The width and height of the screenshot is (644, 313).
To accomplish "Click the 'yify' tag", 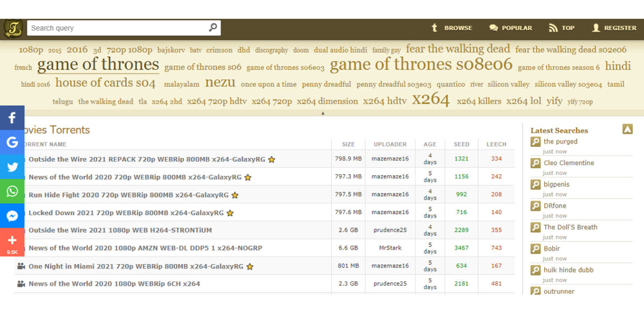I will pyautogui.click(x=554, y=101).
